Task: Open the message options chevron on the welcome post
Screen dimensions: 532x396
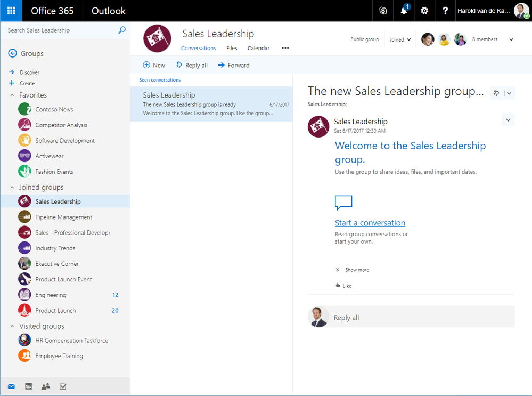Action: point(508,120)
